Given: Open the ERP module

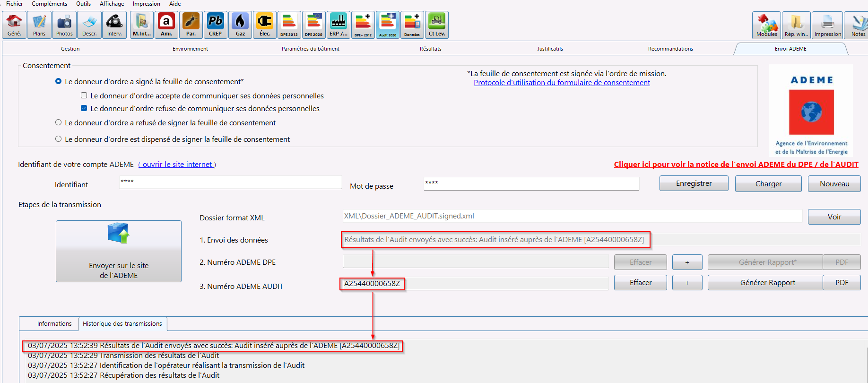Looking at the screenshot, I should [339, 25].
